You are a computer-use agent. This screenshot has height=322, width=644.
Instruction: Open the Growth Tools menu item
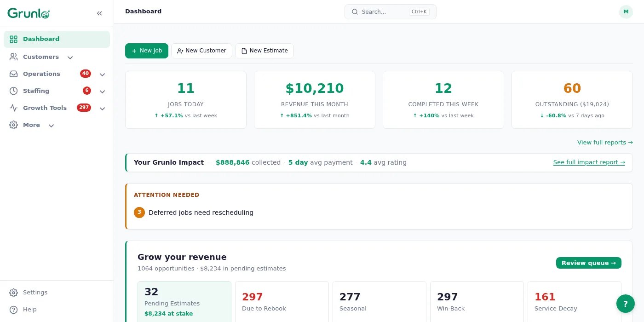57,108
